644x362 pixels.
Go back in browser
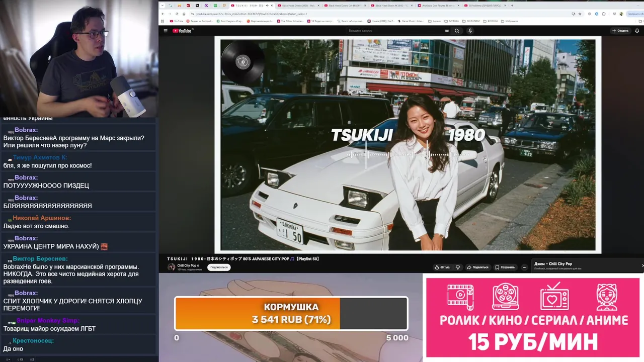(x=163, y=14)
